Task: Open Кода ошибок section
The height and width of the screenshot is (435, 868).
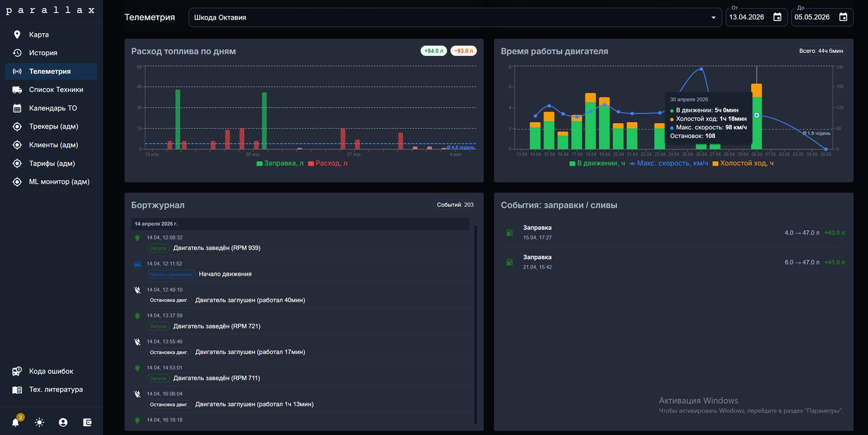Action: click(x=51, y=371)
